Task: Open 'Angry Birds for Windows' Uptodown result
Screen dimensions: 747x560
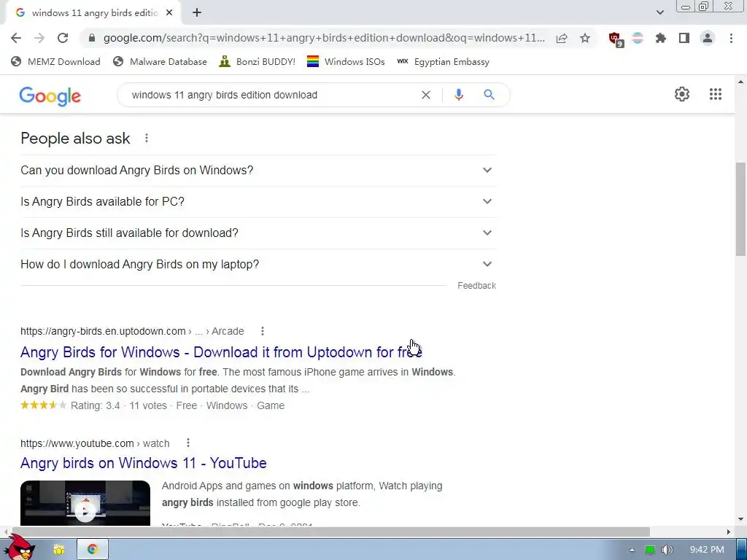Action: tap(221, 352)
